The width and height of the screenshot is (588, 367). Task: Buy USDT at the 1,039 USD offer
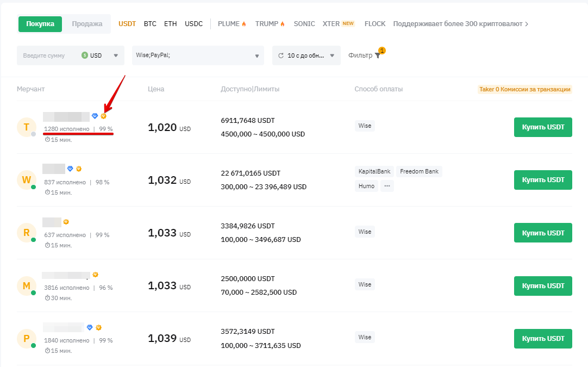pos(543,339)
